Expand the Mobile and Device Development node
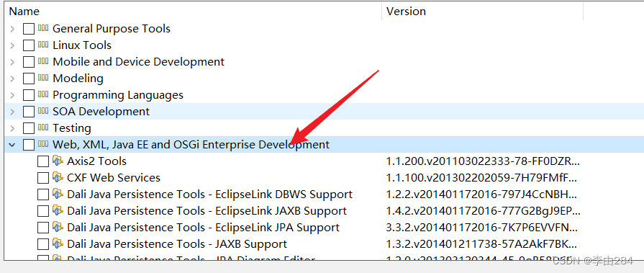Image resolution: width=644 pixels, height=273 pixels. [x=12, y=62]
